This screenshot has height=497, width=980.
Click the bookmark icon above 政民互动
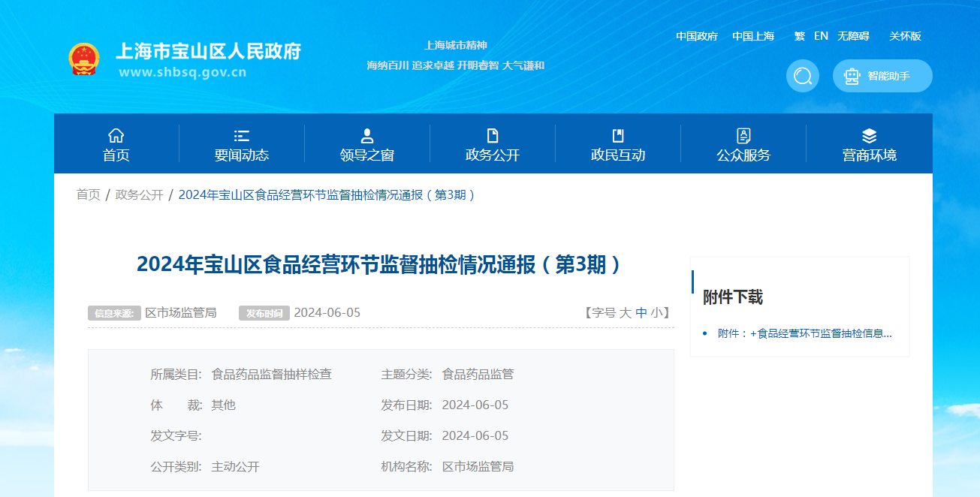[618, 135]
